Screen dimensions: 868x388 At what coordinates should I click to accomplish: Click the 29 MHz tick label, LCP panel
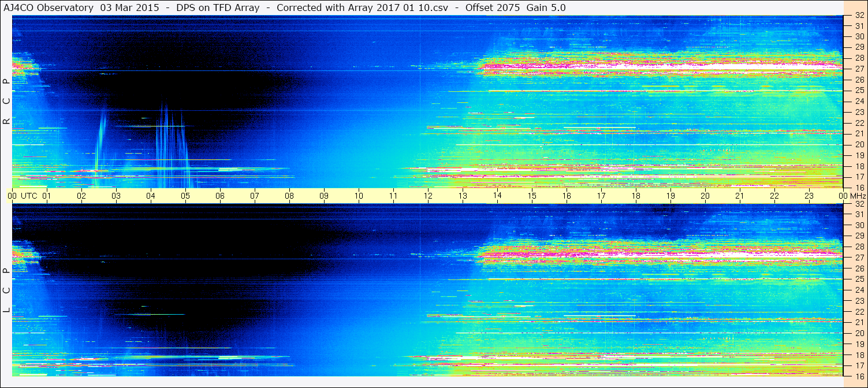coord(859,236)
